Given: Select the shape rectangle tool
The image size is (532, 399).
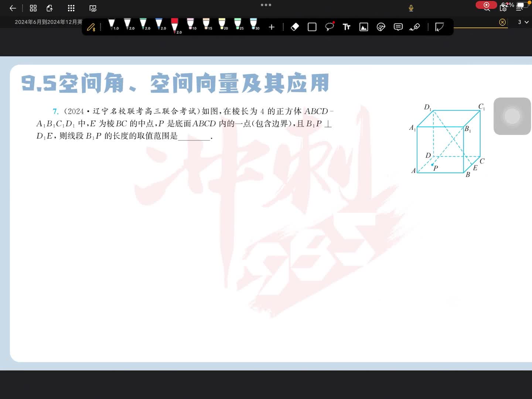Looking at the screenshot, I should (312, 27).
